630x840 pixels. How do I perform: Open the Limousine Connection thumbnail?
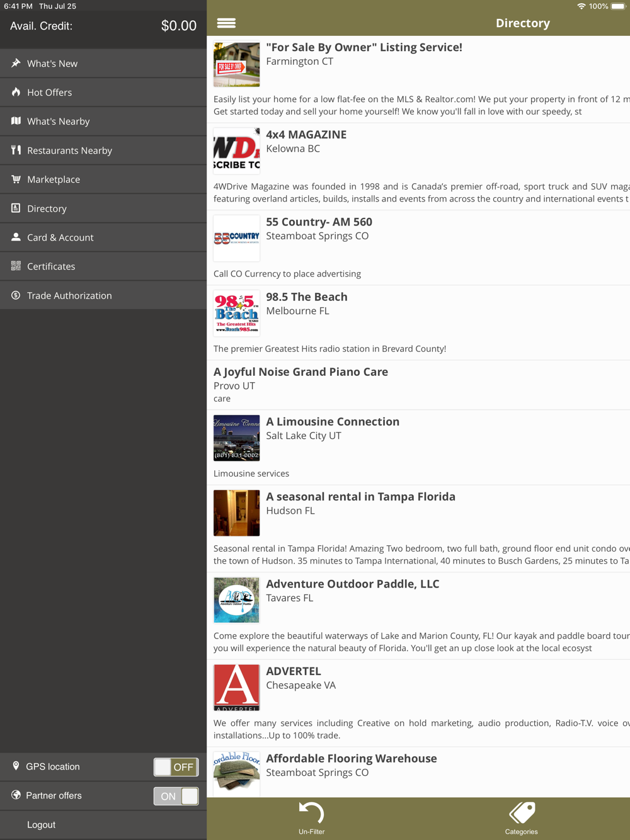pos(236,438)
